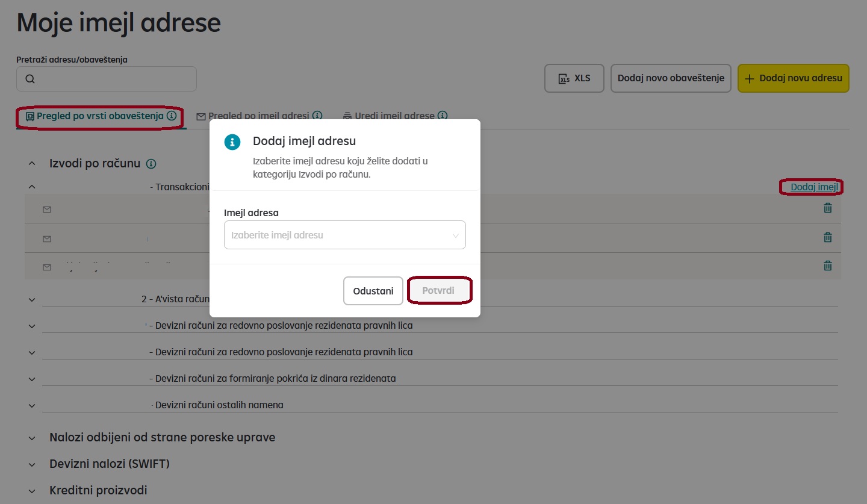
Task: Click the blue info icon in dialog header
Action: click(x=232, y=142)
